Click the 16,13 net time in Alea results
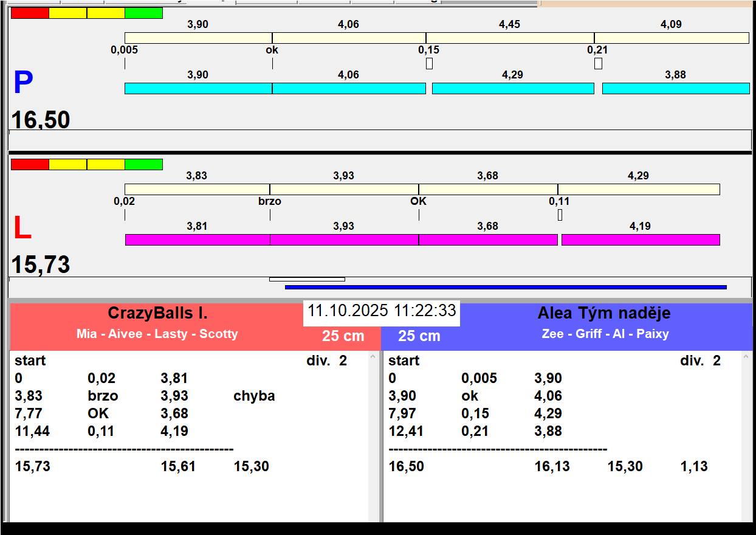Screen dimensions: 756x535 (552, 466)
